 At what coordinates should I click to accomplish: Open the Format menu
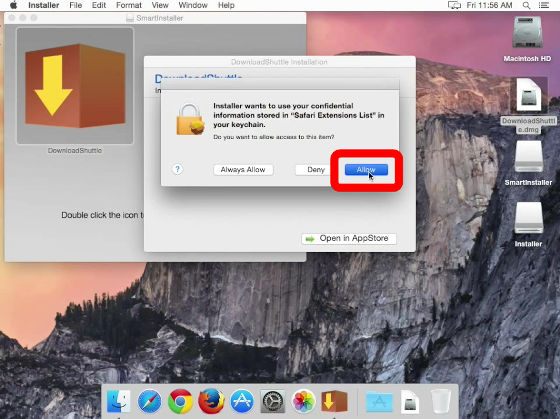point(129,5)
